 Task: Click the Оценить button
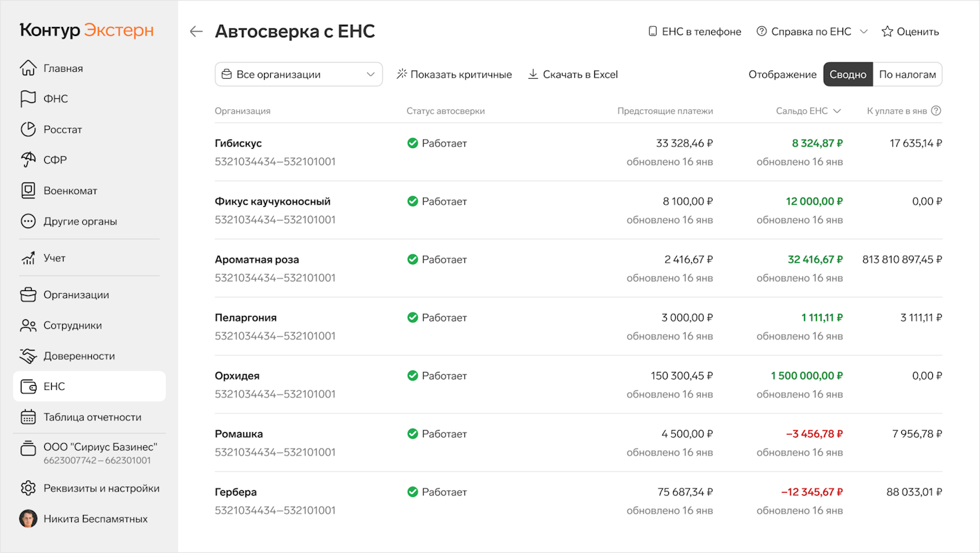click(x=910, y=32)
